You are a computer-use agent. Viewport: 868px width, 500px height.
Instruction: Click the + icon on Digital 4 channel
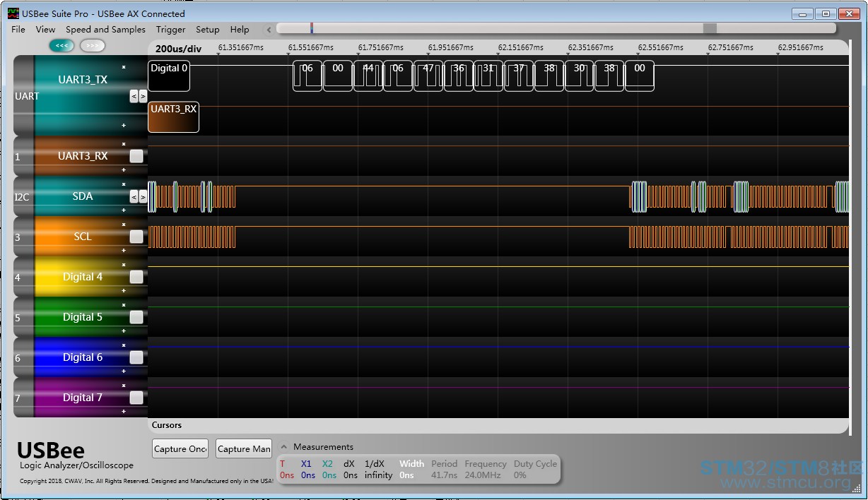(x=124, y=290)
